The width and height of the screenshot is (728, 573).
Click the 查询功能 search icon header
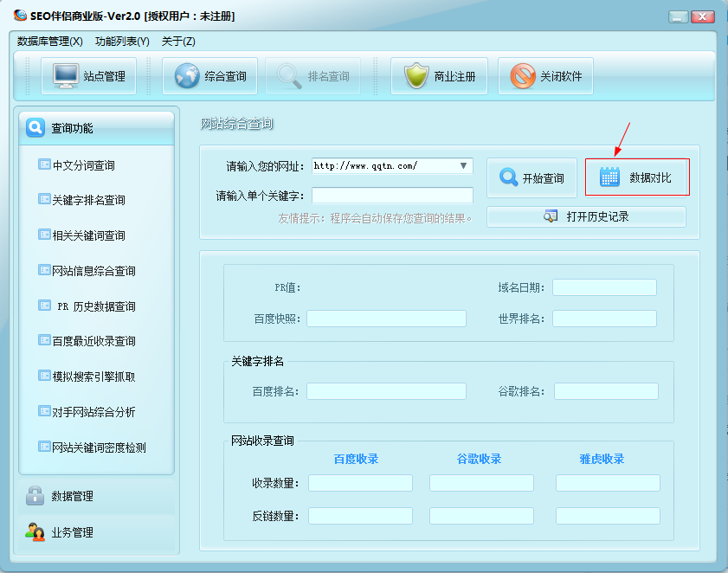point(35,128)
